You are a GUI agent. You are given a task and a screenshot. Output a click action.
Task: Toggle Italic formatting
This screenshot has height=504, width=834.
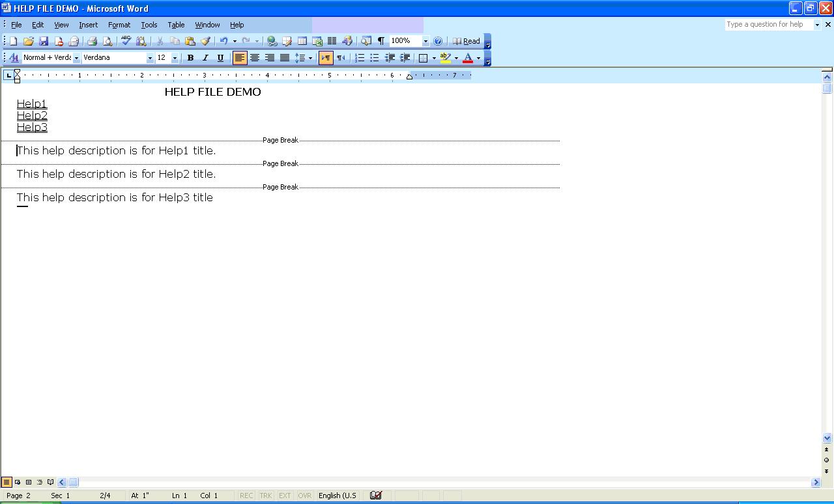205,58
